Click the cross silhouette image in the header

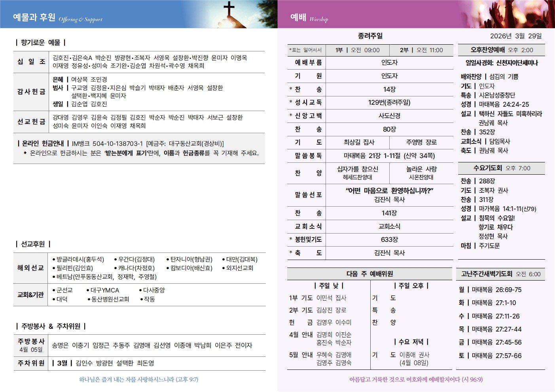[x=229, y=14]
